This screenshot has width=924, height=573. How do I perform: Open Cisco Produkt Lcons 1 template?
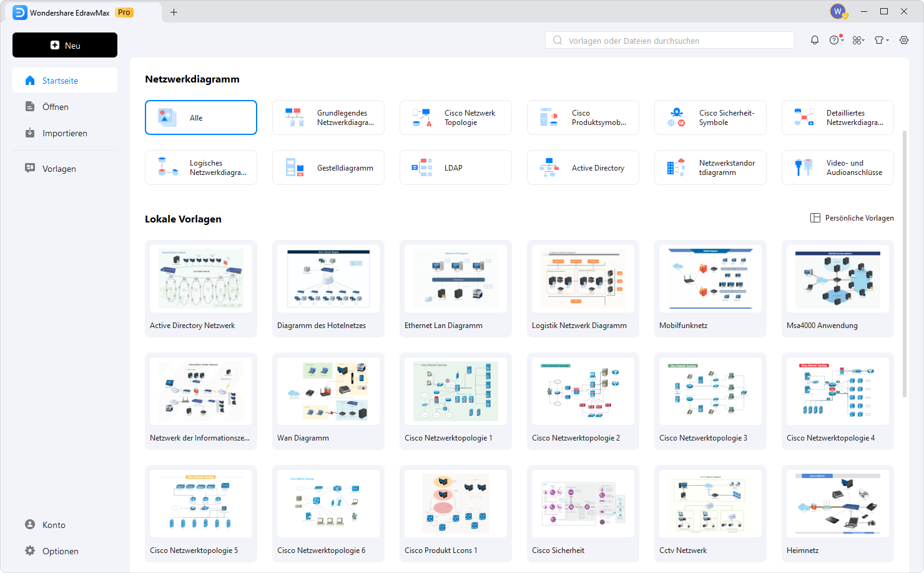(x=456, y=514)
